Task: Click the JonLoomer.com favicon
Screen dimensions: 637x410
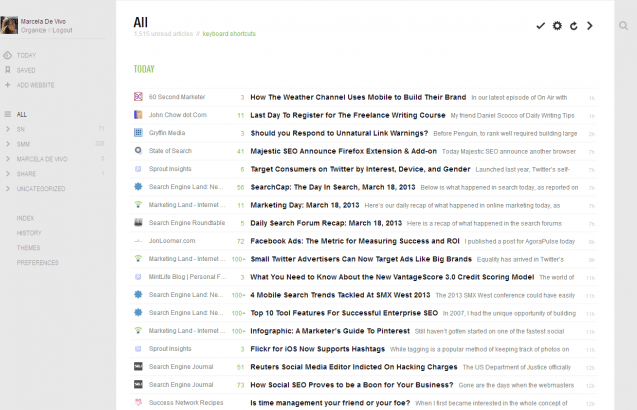Action: (x=138, y=241)
